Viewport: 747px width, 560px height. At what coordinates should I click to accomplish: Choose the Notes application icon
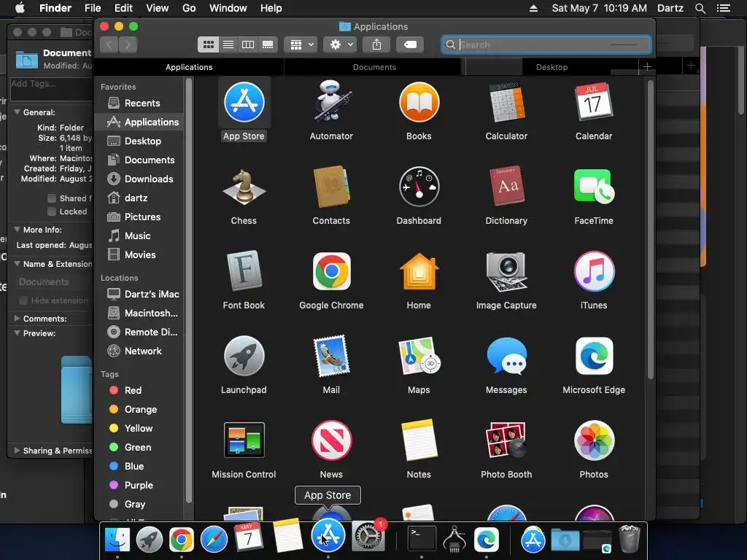(419, 440)
